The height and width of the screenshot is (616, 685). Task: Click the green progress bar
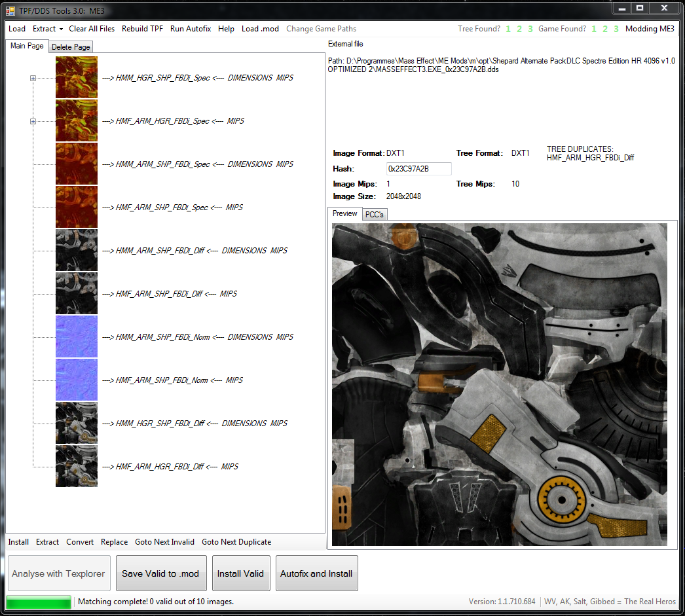[x=39, y=602]
